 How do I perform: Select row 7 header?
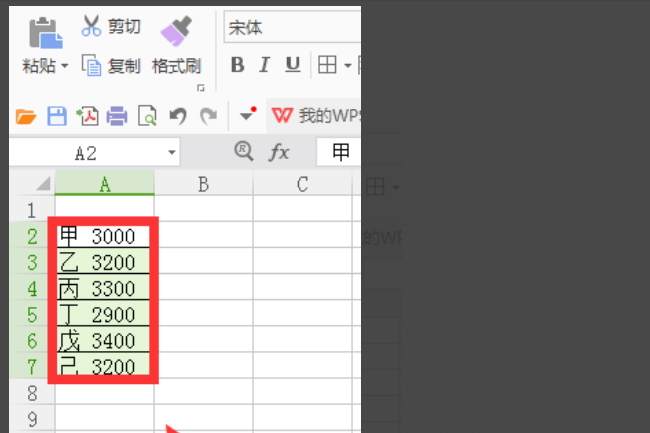[x=32, y=366]
